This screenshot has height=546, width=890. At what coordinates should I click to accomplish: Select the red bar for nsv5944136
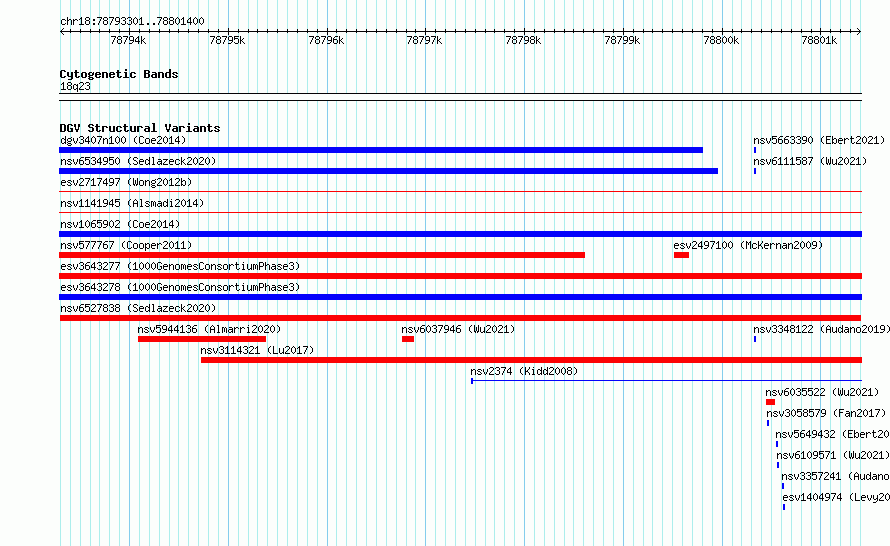pyautogui.click(x=202, y=339)
